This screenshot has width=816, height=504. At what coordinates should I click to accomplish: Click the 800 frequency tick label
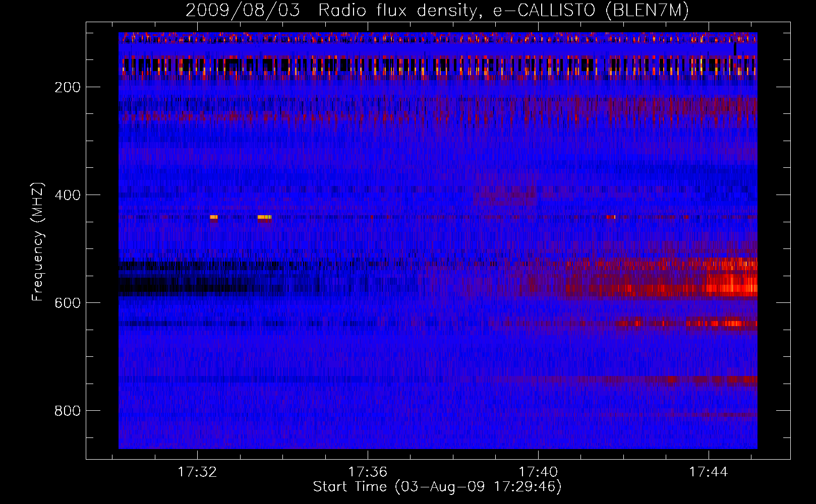click(68, 411)
